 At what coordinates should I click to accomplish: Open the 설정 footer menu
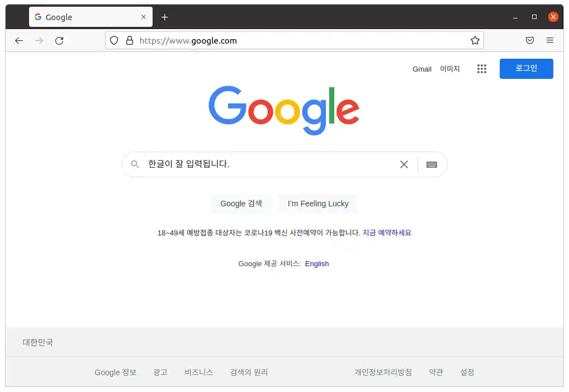pyautogui.click(x=467, y=372)
